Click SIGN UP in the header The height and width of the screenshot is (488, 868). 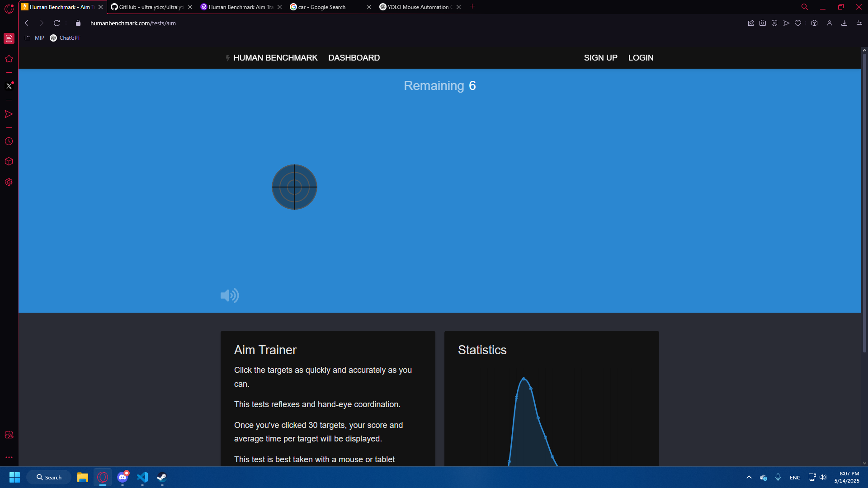pos(600,58)
